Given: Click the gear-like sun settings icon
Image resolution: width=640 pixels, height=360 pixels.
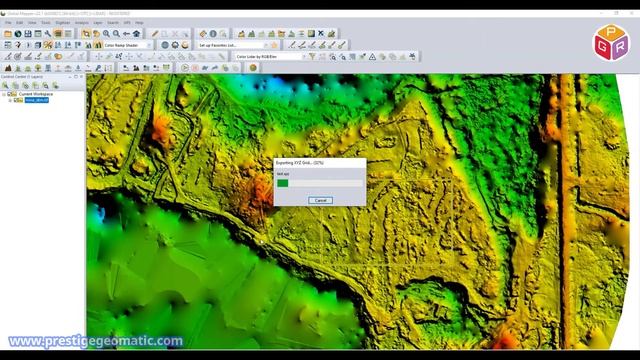Looking at the screenshot, I should coord(175,45).
